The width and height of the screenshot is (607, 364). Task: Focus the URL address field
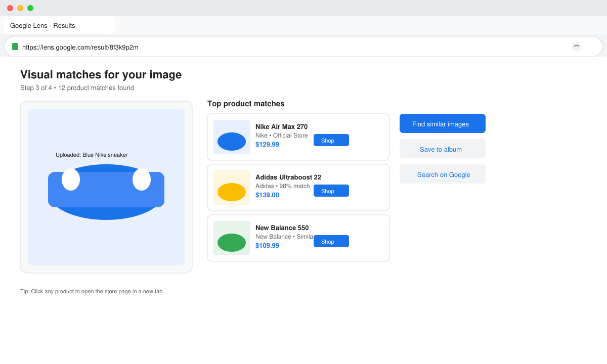[x=303, y=47]
